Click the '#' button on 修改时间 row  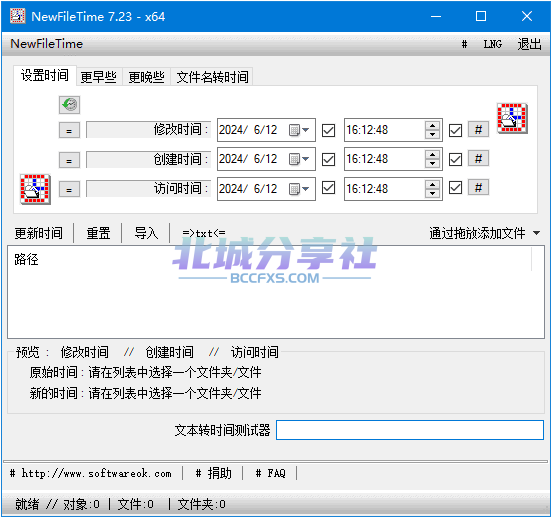tap(478, 130)
